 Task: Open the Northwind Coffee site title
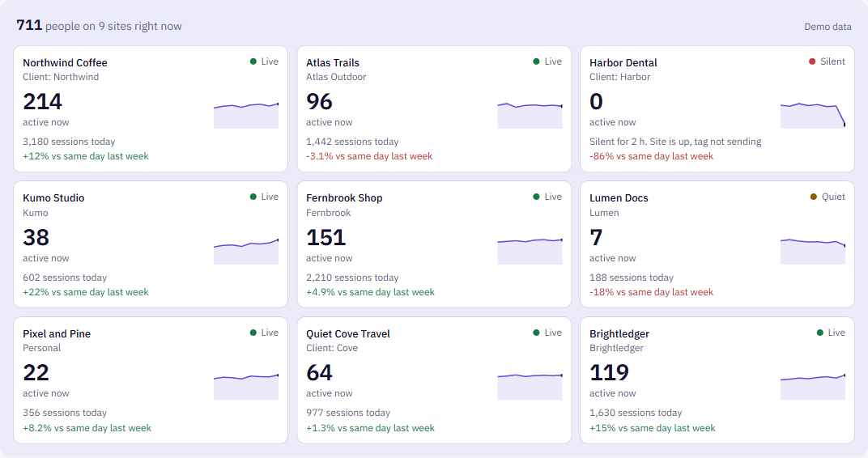pyautogui.click(x=65, y=62)
